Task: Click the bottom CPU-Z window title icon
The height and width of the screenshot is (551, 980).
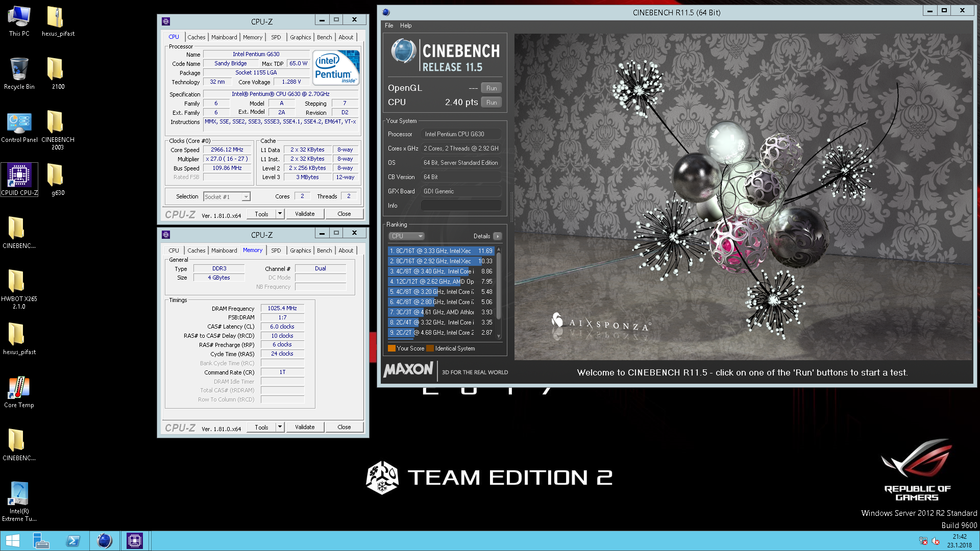Action: tap(166, 235)
